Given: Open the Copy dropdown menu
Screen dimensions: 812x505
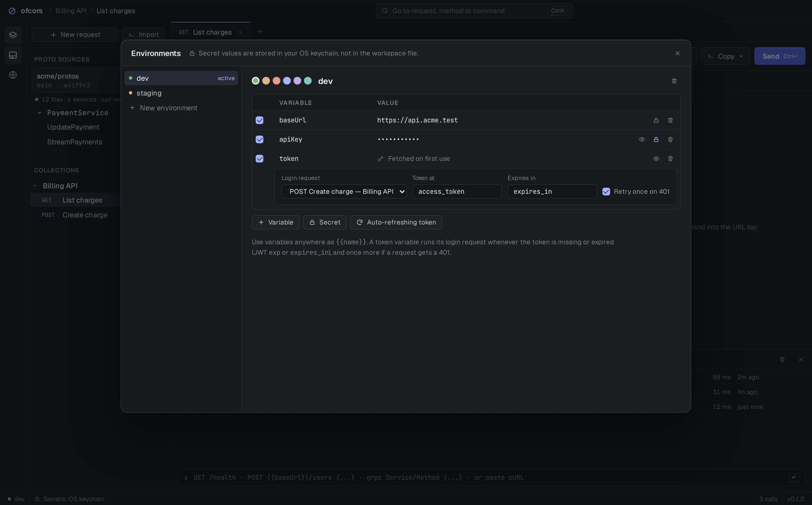Looking at the screenshot, I should coord(725,57).
